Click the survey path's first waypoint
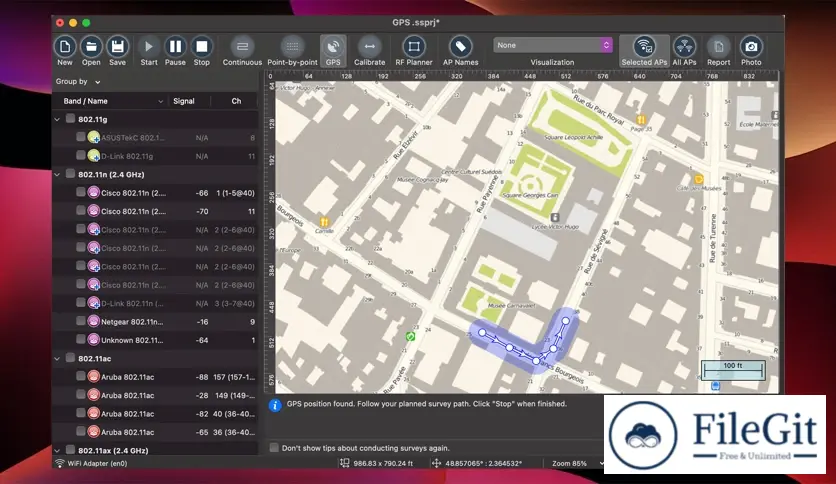The width and height of the screenshot is (836, 484). click(482, 333)
